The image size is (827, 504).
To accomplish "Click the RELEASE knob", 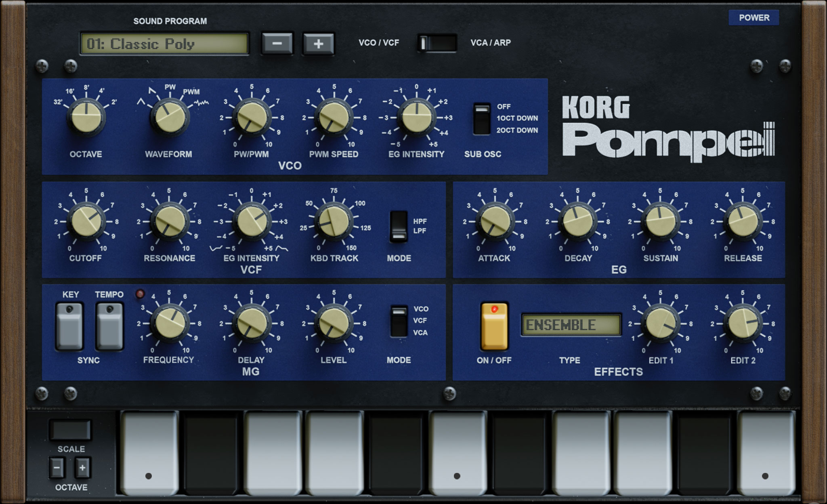I will point(743,221).
